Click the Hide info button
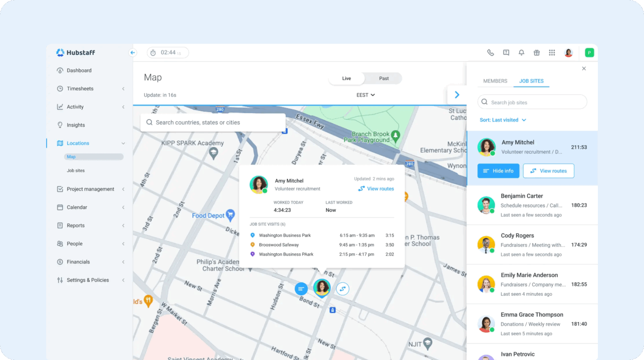This screenshot has width=644, height=360. coord(499,171)
